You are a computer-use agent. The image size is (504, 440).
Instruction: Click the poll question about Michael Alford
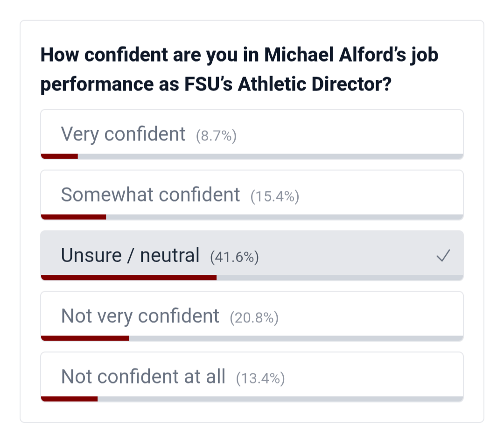239,70
